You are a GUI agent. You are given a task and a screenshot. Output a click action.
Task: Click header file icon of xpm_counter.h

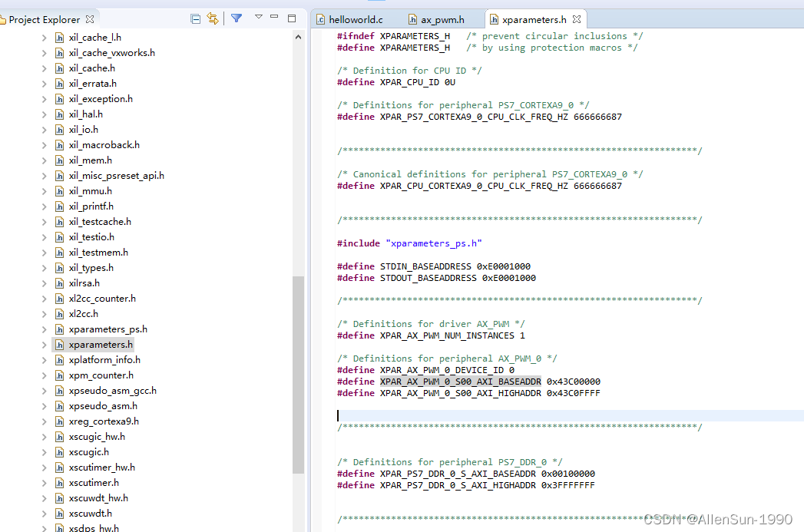(59, 375)
